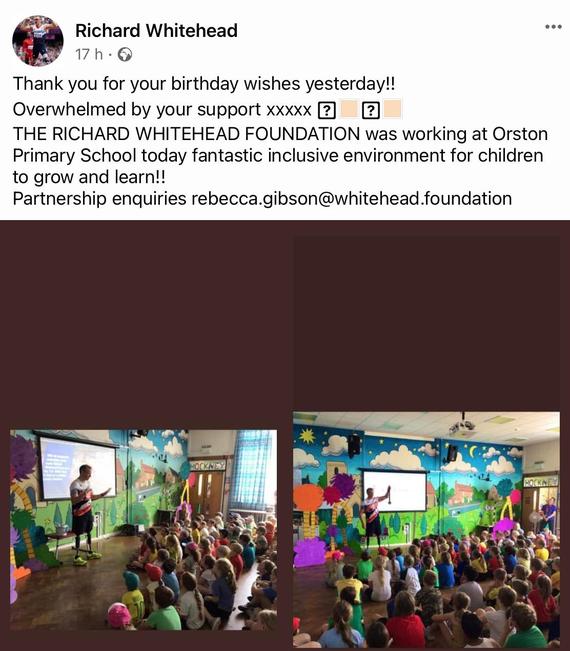
Task: Open the right photo of the assembly hall
Action: [426, 530]
